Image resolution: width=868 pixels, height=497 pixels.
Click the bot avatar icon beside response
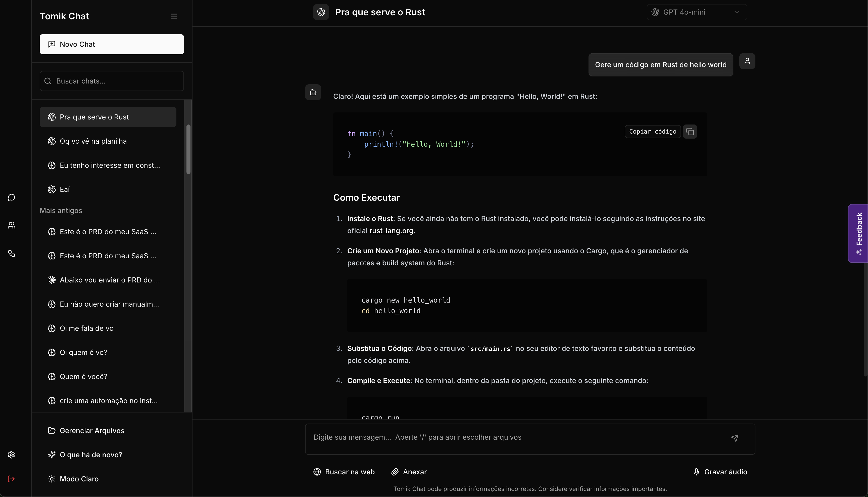click(313, 92)
